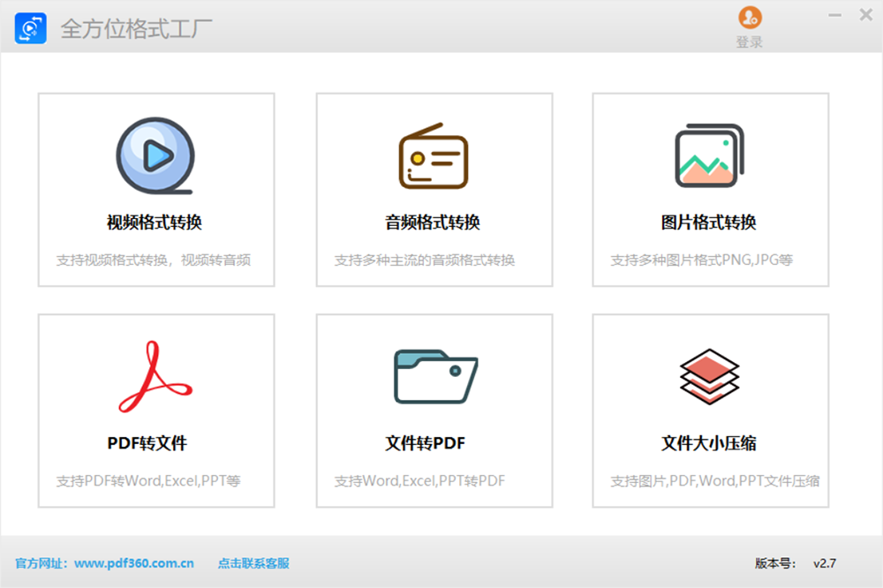Screen dimensions: 883x588
Task: Minimize the 全方位格式工厂 window
Action: (x=834, y=16)
